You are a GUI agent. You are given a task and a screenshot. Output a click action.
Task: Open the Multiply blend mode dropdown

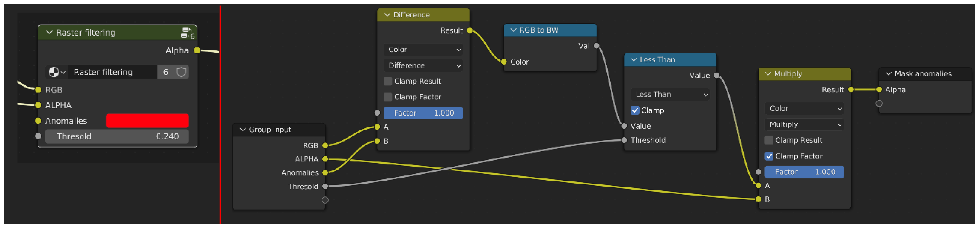click(x=805, y=124)
